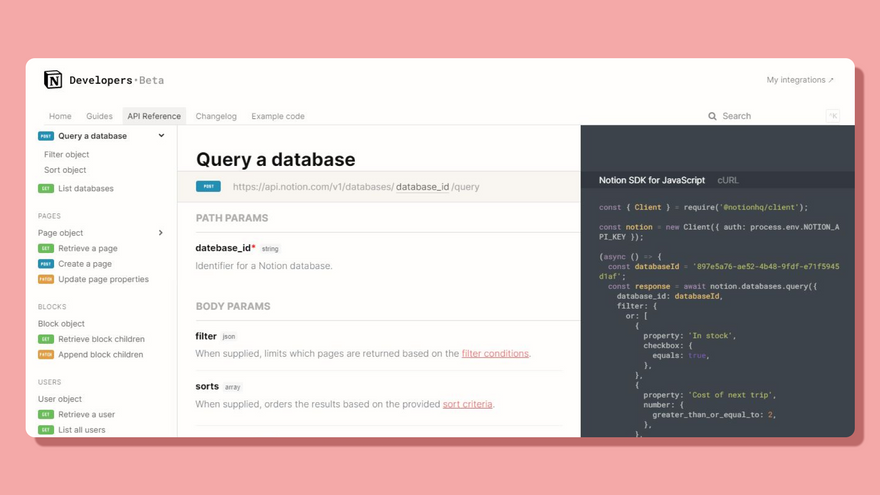Image resolution: width=880 pixels, height=495 pixels.
Task: Click PATCH badge next to Append block children
Action: point(46,354)
